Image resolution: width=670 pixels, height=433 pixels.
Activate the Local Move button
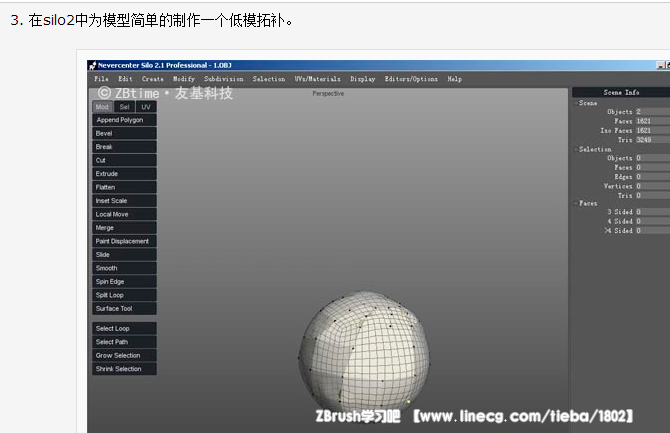[x=124, y=214]
